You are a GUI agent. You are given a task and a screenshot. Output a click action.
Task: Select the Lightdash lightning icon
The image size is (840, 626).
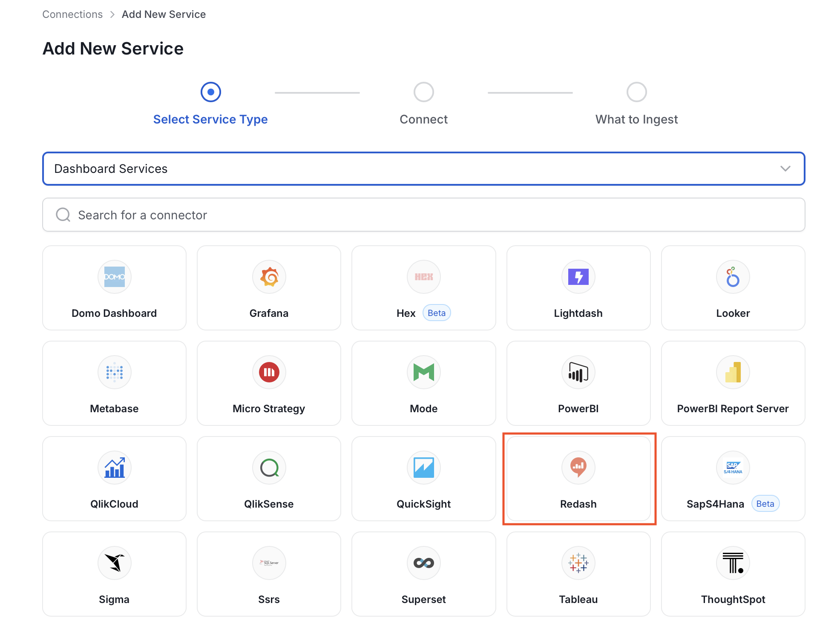(578, 277)
